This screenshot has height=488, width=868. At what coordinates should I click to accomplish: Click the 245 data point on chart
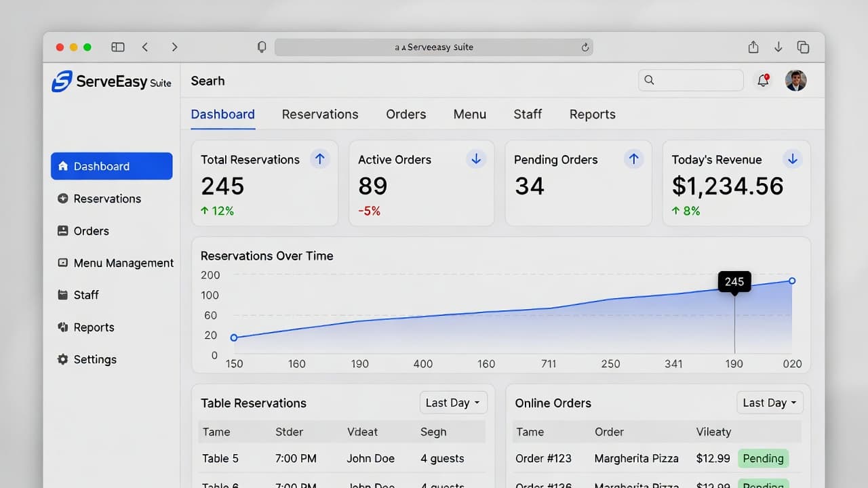tap(734, 288)
